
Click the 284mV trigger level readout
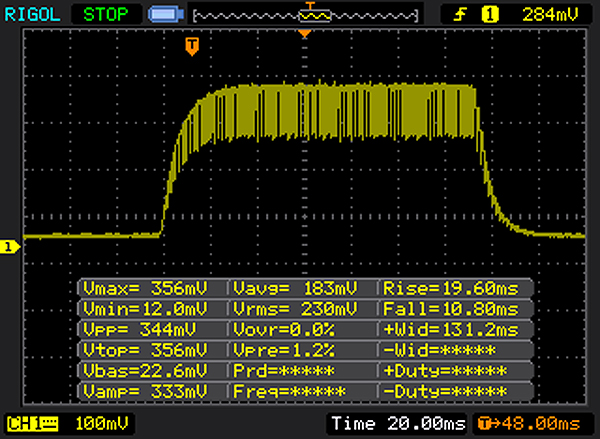tap(548, 14)
